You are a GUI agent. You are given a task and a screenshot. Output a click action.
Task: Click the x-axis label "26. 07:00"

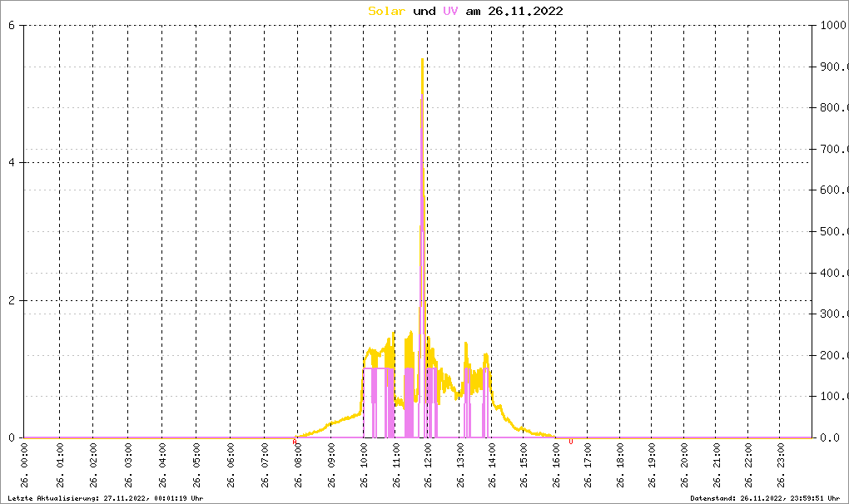coord(265,466)
